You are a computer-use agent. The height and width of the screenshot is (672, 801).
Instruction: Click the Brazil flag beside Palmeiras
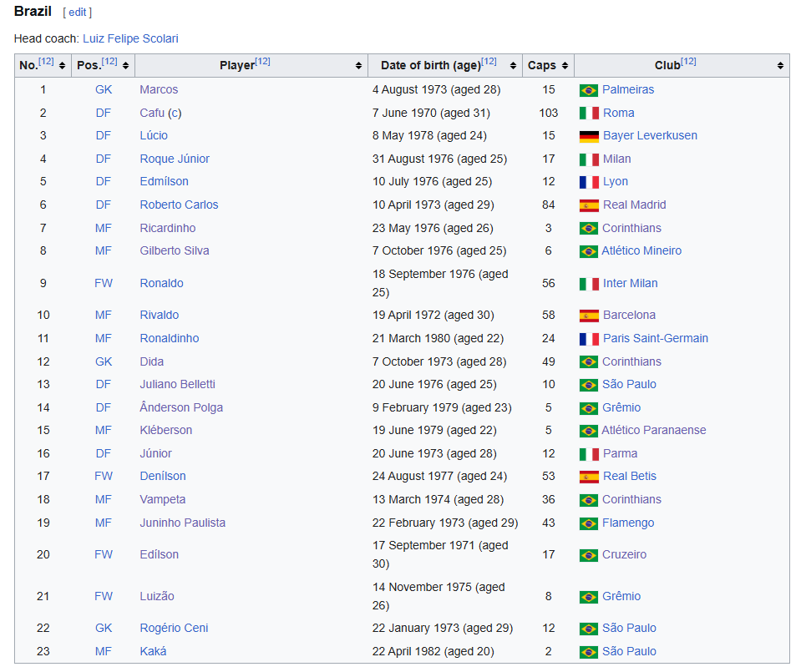click(x=589, y=90)
